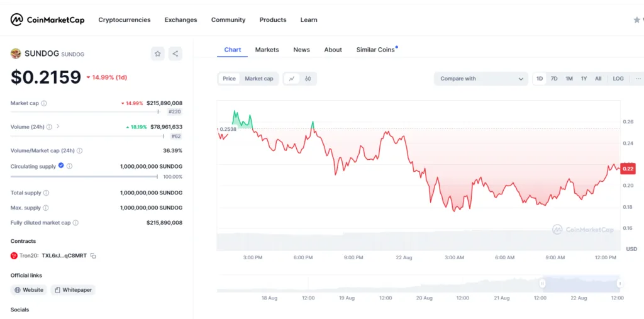This screenshot has width=644, height=319.
Task: Click the 18.19% volume change value
Action: coord(136,127)
